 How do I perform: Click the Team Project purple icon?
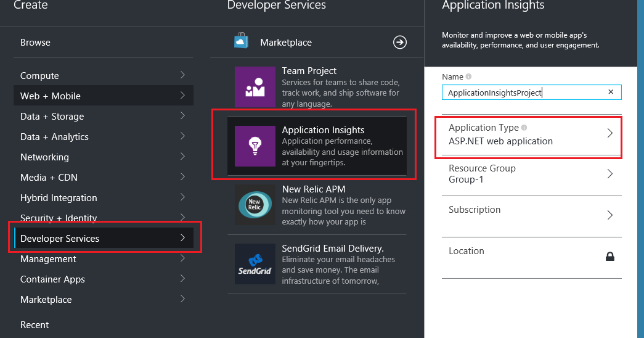(x=255, y=87)
